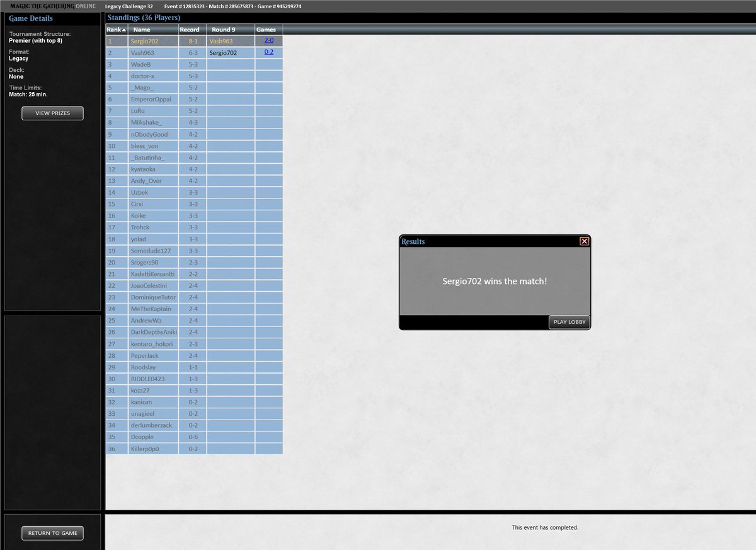Select player Milkshake_ row
756x550 pixels.
coord(194,123)
